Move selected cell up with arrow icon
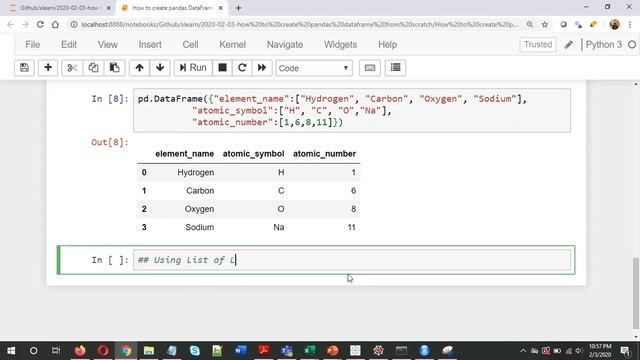This screenshot has height=360, width=640. tap(139, 68)
